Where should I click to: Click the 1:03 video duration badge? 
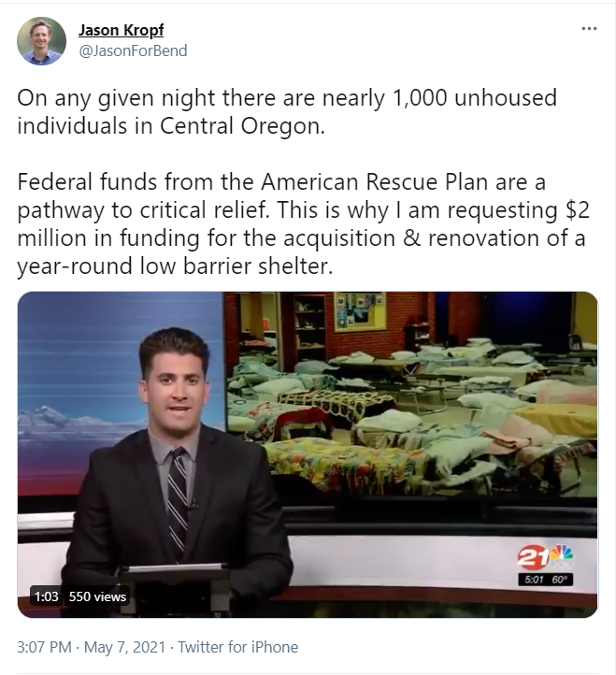point(46,596)
